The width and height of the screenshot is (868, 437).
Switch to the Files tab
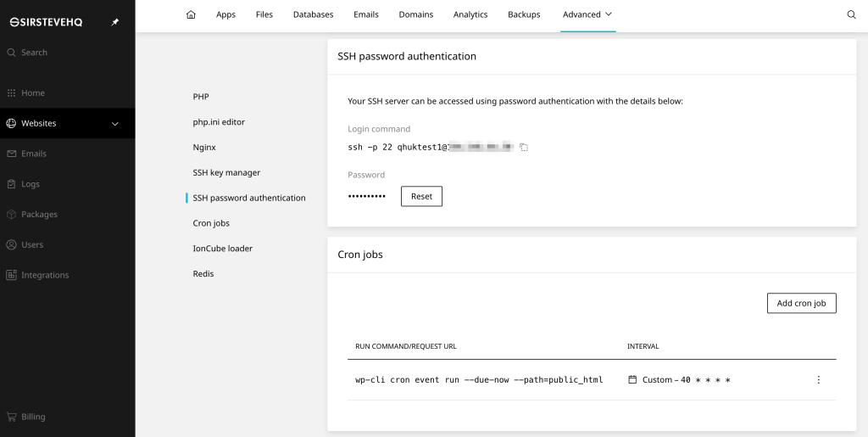coord(264,14)
